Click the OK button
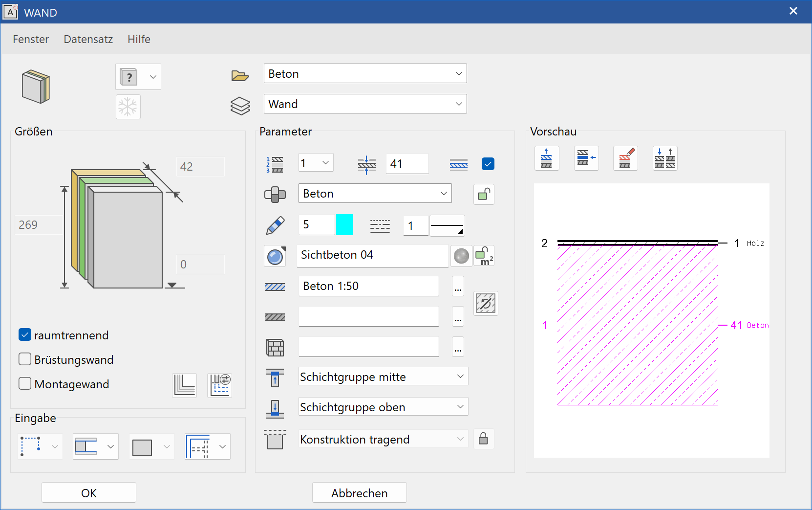 coord(89,492)
